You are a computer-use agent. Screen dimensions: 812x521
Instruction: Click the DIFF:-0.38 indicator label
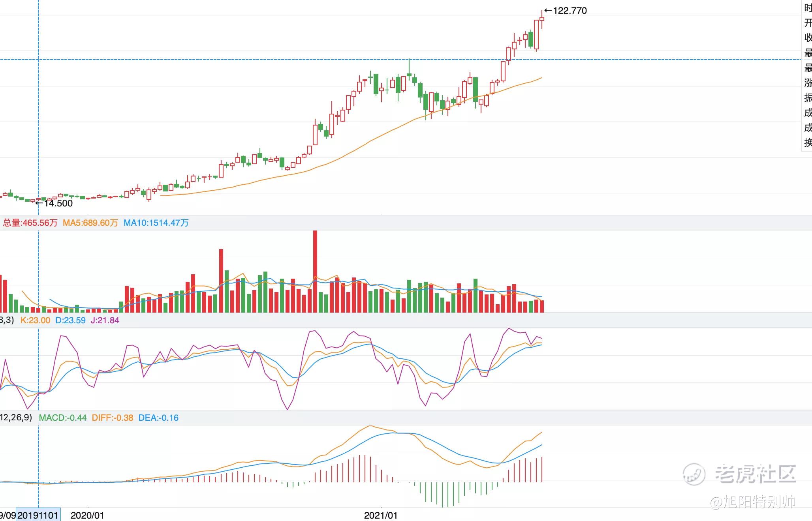coord(112,418)
